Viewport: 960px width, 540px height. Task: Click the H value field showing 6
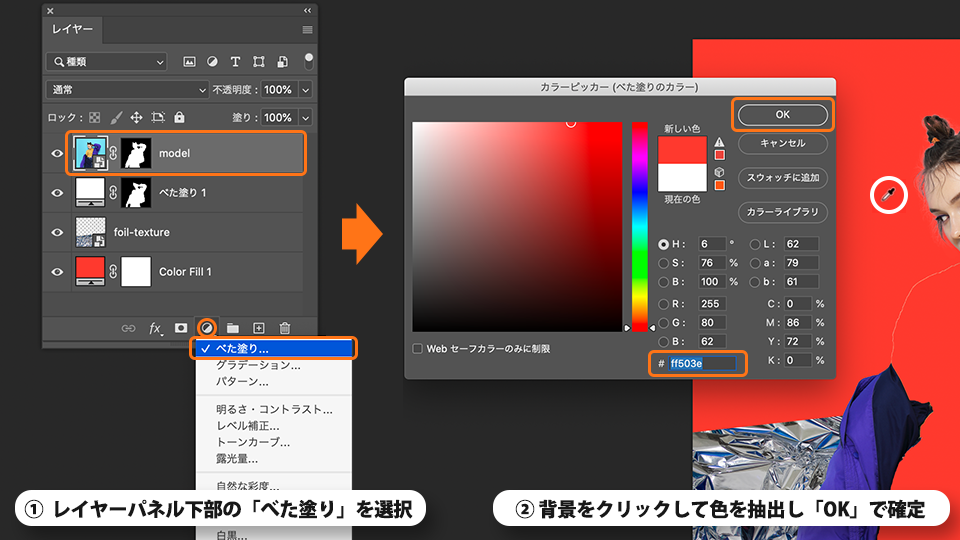(711, 244)
